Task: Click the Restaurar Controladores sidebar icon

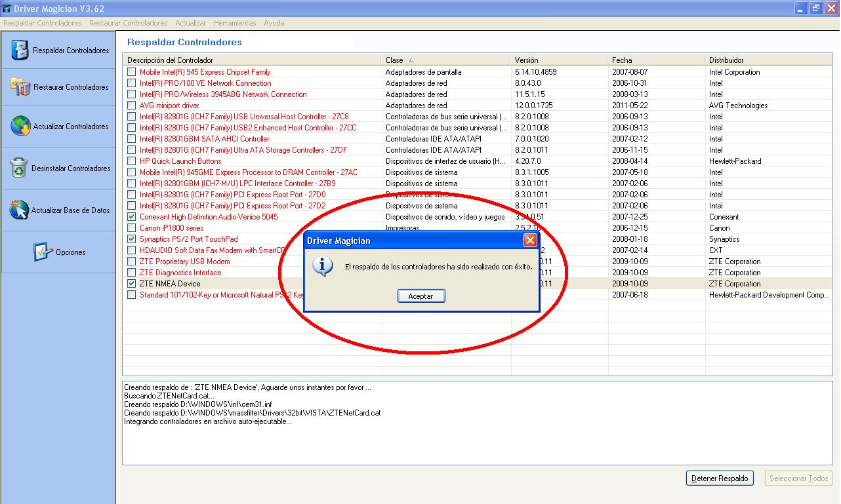Action: click(x=20, y=87)
